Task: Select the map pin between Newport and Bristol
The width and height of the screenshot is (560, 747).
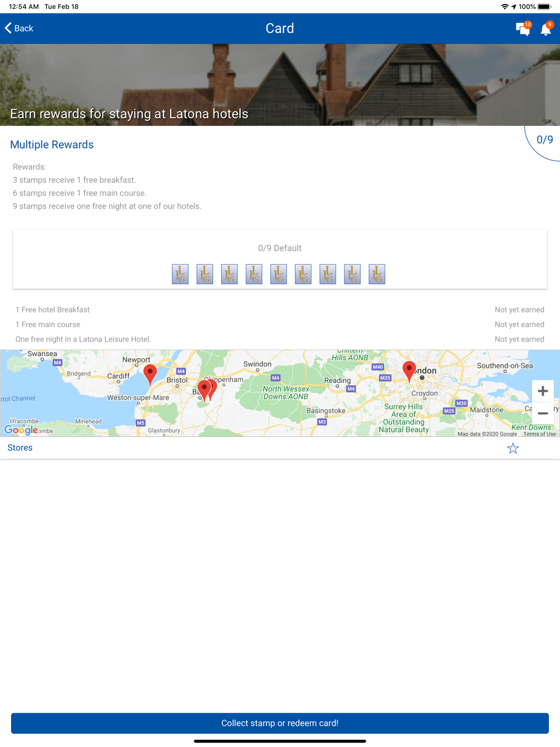Action: click(x=150, y=374)
